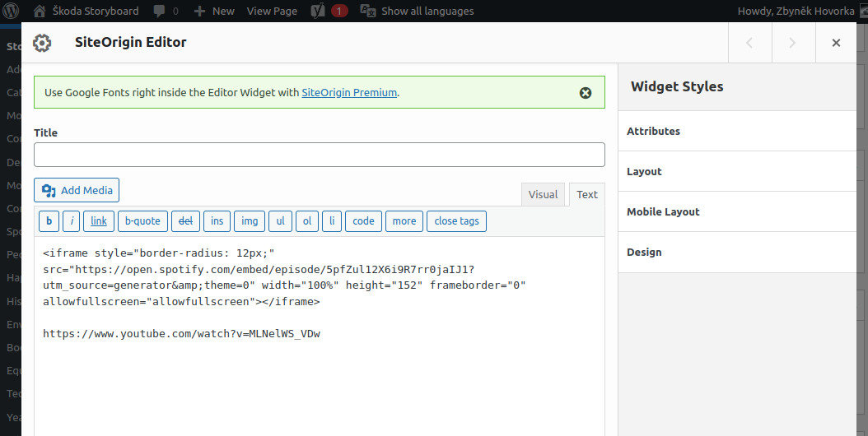Viewport: 868px width, 436px height.
Task: Insert bold tag with b button
Action: pos(49,220)
